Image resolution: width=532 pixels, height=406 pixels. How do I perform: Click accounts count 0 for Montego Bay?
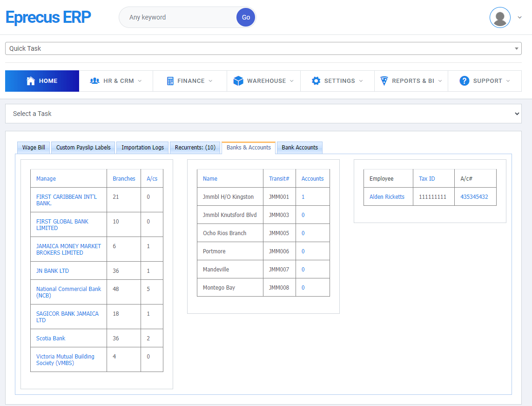coord(303,288)
